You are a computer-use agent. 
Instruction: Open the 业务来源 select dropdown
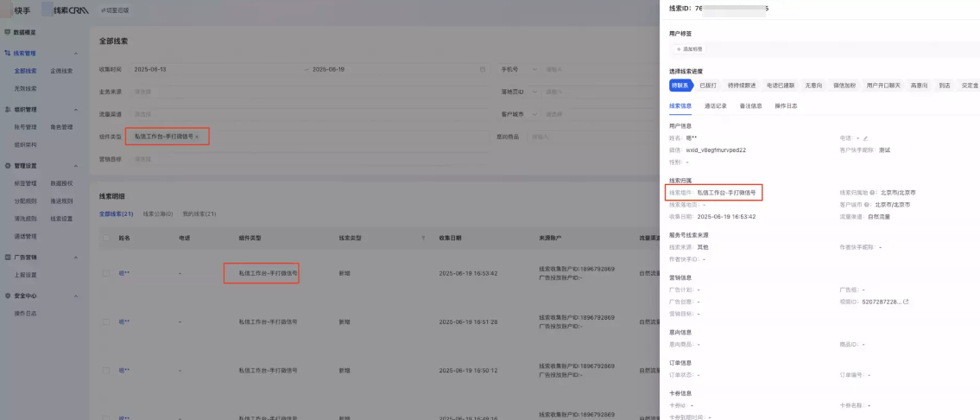click(309, 92)
